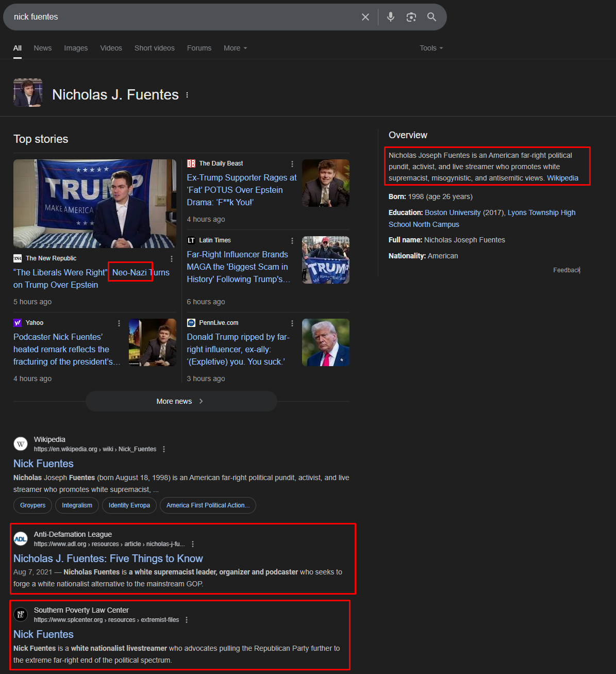Open New Republic 'The Liberals Were Right' headline

pyautogui.click(x=91, y=278)
